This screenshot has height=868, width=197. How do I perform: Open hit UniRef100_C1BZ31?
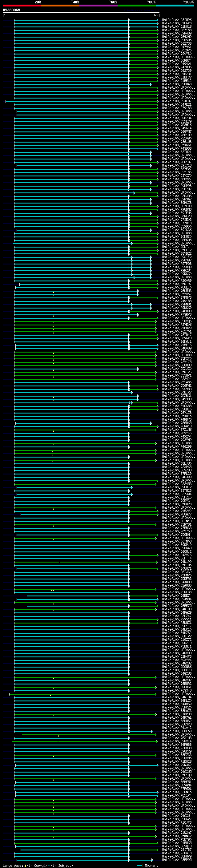click(176, 74)
